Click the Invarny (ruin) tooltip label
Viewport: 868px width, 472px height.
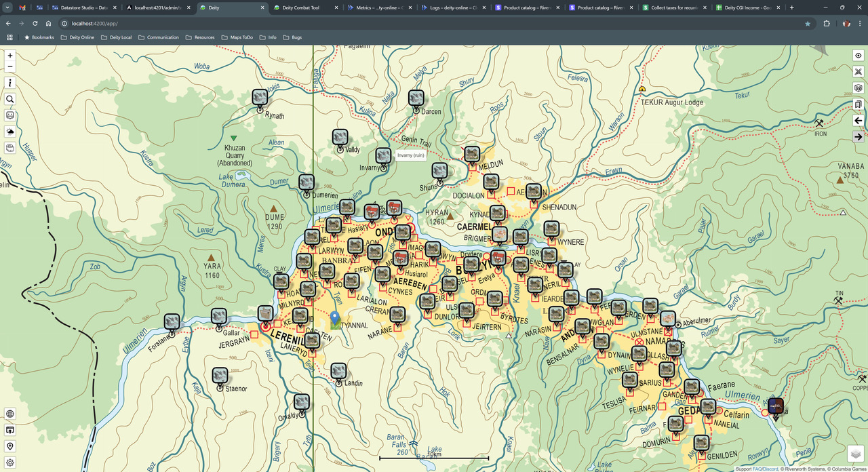pyautogui.click(x=411, y=155)
